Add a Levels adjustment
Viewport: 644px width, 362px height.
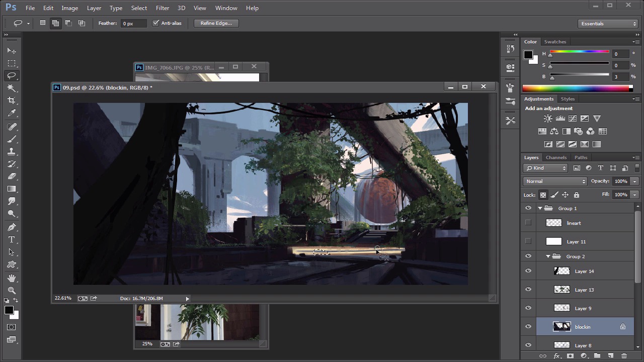tap(560, 119)
